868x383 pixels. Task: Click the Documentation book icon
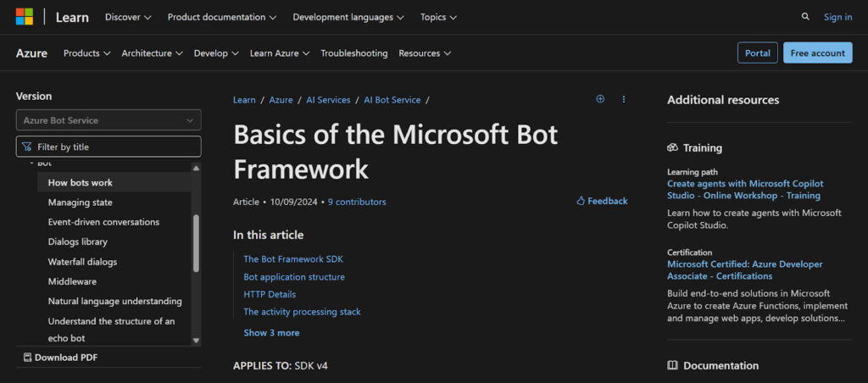672,365
